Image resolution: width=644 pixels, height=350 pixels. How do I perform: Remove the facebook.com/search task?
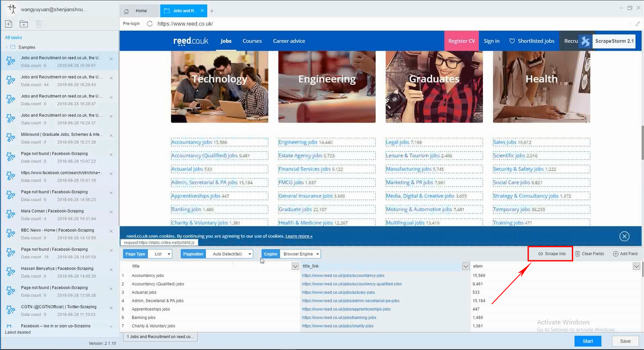111,173
